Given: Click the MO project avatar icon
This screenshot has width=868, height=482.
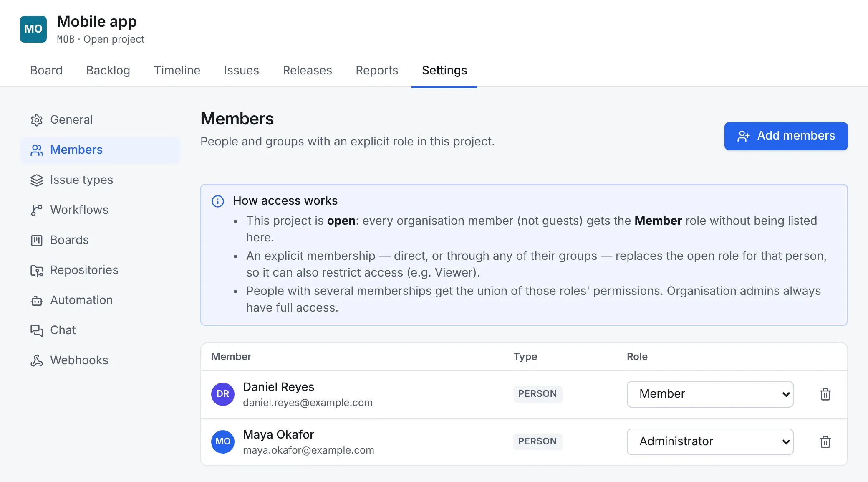Looking at the screenshot, I should [33, 29].
